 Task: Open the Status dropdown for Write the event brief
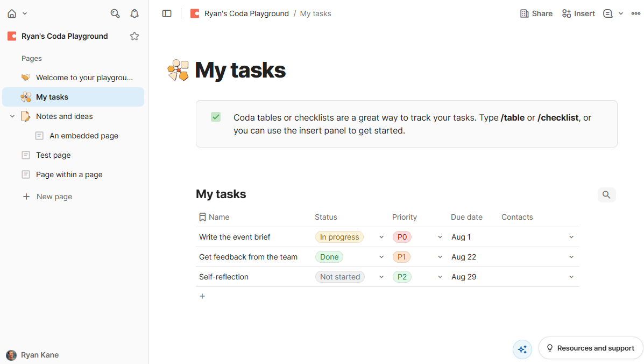coord(381,237)
